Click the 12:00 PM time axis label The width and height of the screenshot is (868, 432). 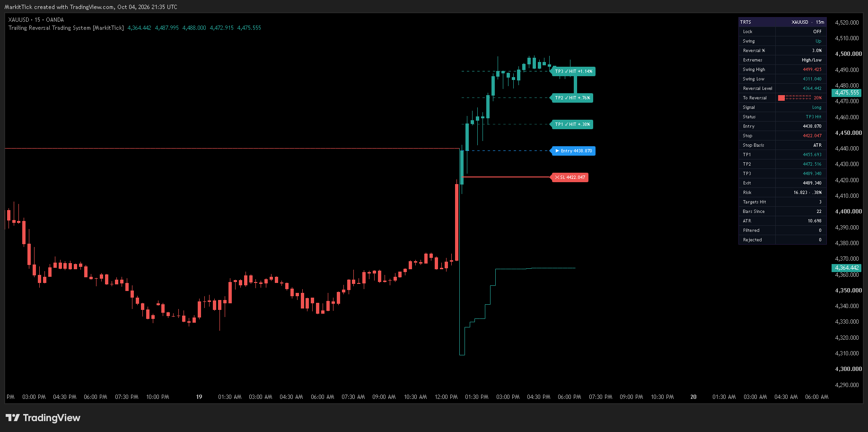446,397
